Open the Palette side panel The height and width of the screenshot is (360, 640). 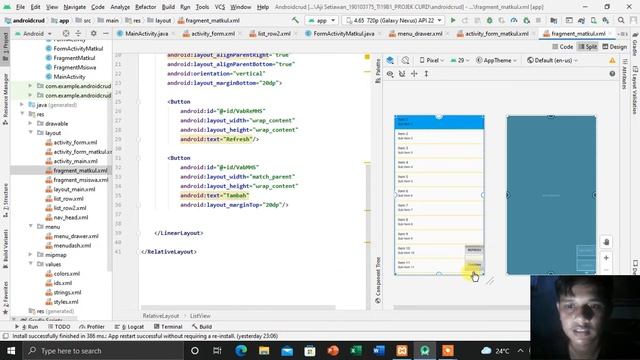point(378,71)
